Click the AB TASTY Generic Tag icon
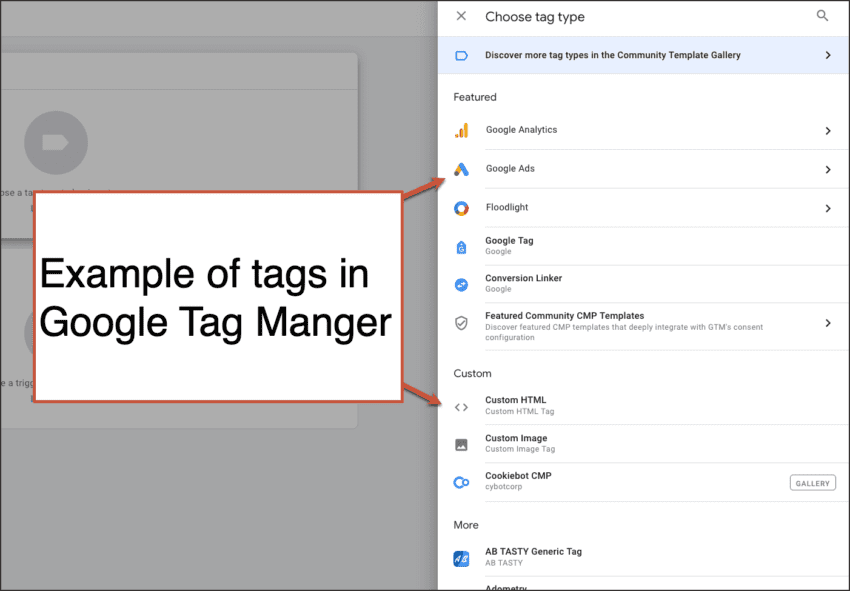This screenshot has height=591, width=850. [x=461, y=557]
